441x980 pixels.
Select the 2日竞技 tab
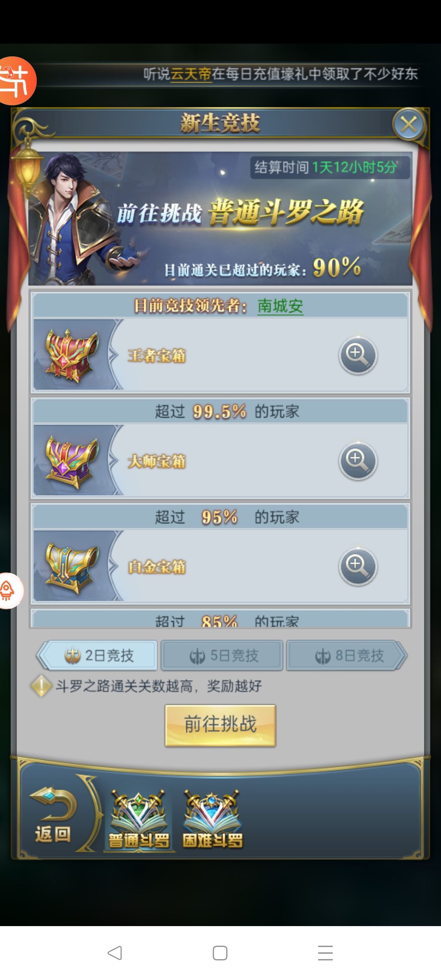pyautogui.click(x=97, y=655)
